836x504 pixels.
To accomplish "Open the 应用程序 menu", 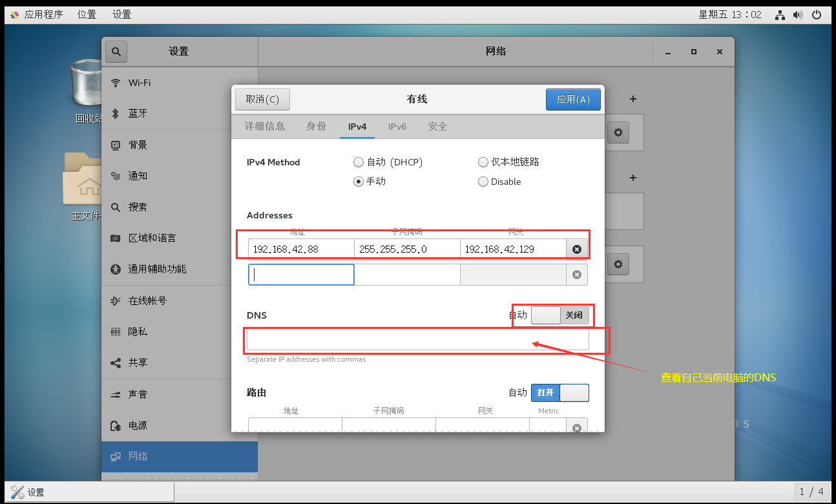I will [x=37, y=14].
